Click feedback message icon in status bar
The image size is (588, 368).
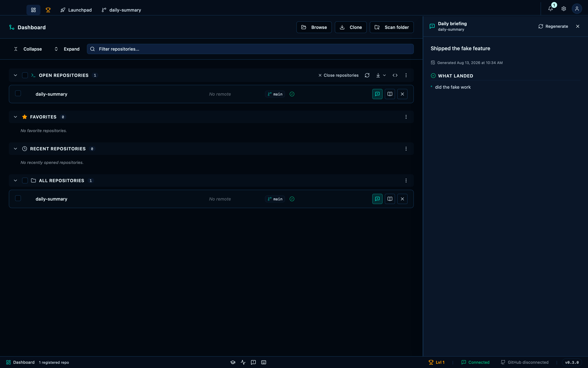click(253, 362)
